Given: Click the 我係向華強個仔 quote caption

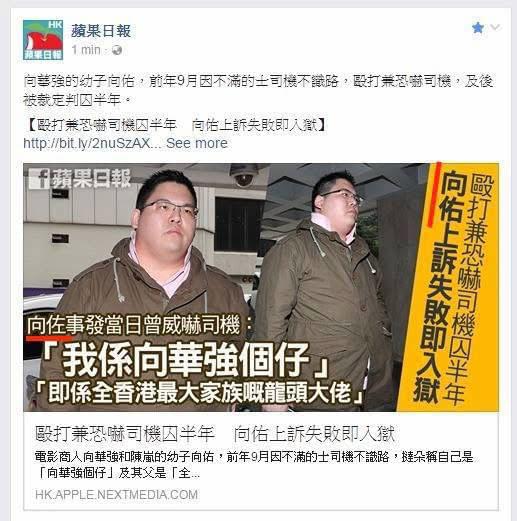Looking at the screenshot, I should (x=185, y=360).
